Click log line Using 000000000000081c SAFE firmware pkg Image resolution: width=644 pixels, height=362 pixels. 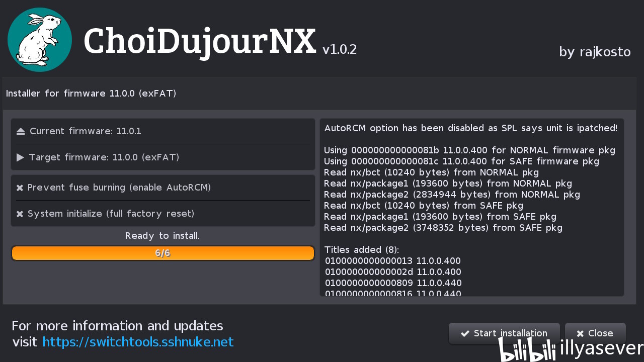pyautogui.click(x=461, y=161)
